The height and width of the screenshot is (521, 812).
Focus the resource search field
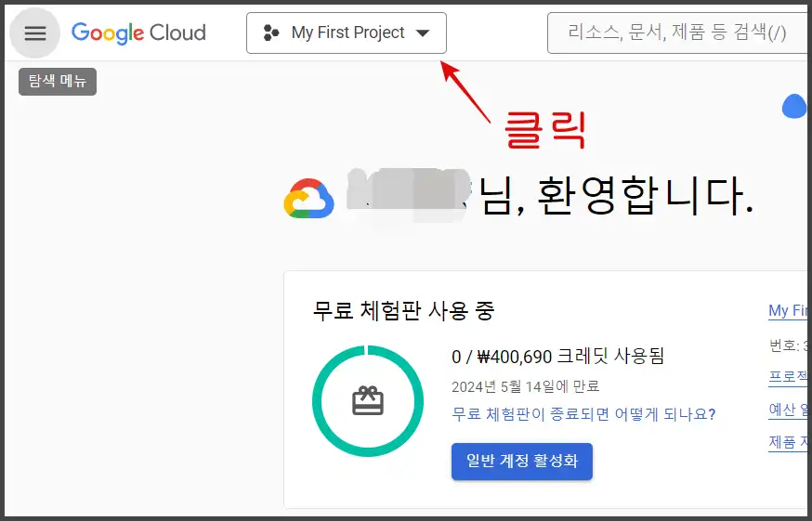tap(677, 33)
